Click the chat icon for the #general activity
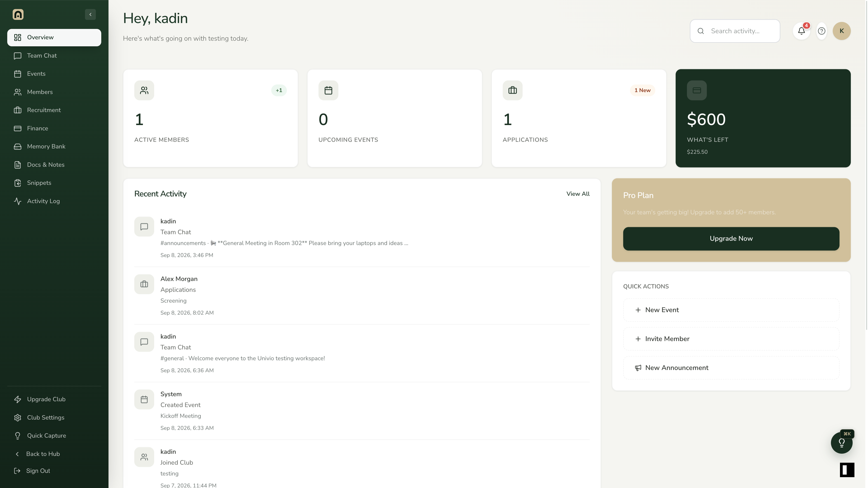Screen dimensions: 868x488 click(144, 342)
